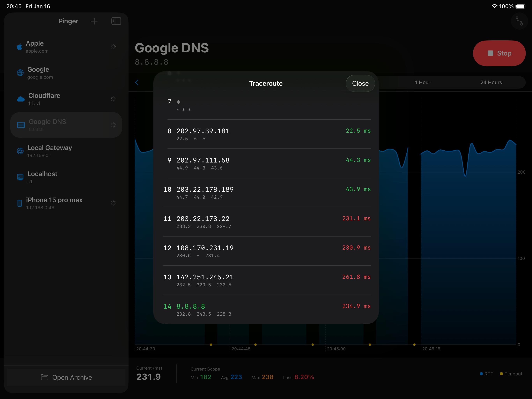The width and height of the screenshot is (532, 399).
Task: Click the Avg 223 statistic
Action: (231, 377)
